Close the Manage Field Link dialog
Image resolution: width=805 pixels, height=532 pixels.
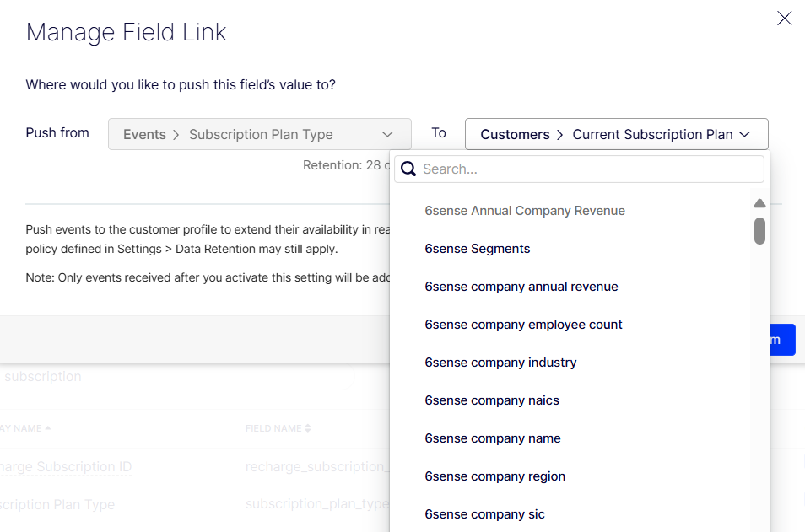point(784,19)
